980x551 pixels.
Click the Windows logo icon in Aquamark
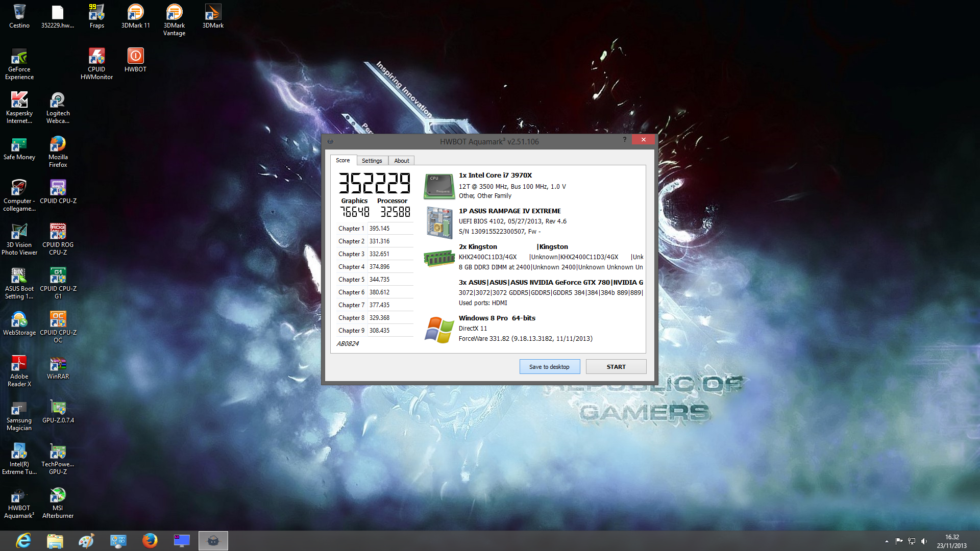point(439,330)
